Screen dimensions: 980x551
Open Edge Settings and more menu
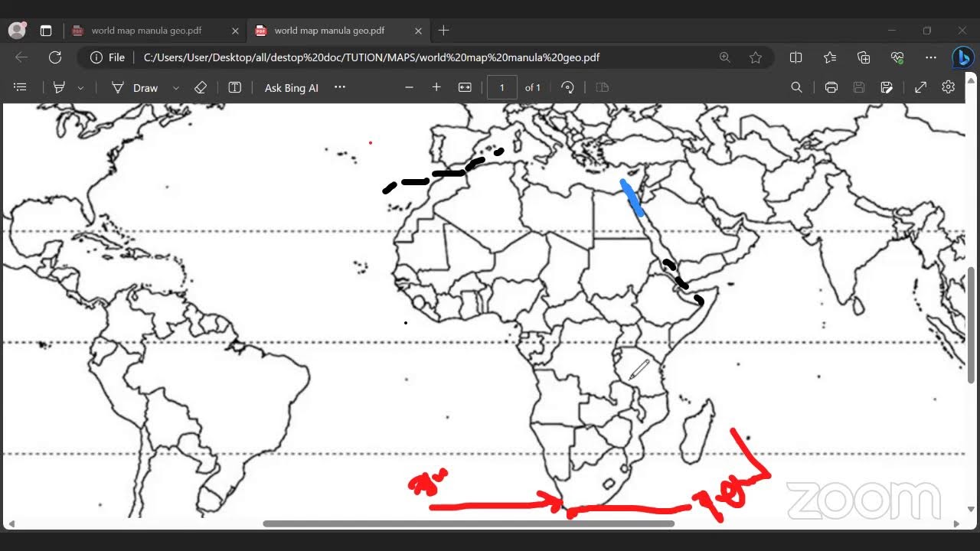(x=931, y=57)
